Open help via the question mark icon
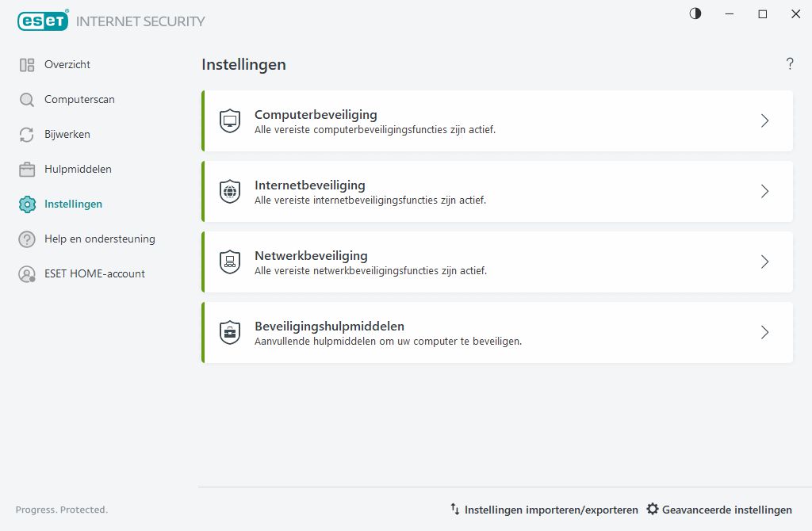 pyautogui.click(x=790, y=64)
